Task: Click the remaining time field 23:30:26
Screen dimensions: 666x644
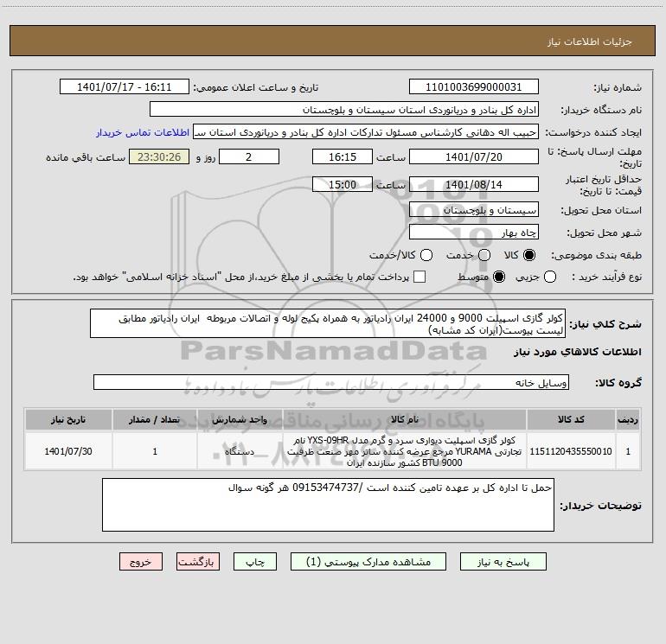Action: 159,156
